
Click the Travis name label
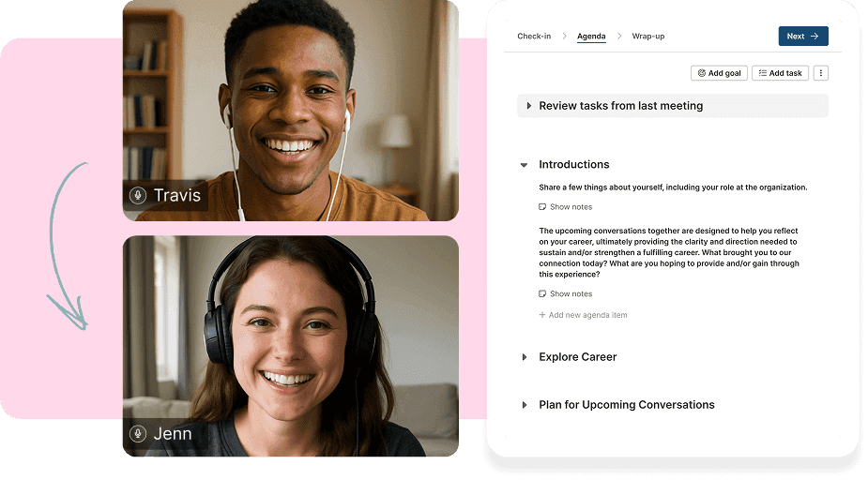tap(177, 195)
